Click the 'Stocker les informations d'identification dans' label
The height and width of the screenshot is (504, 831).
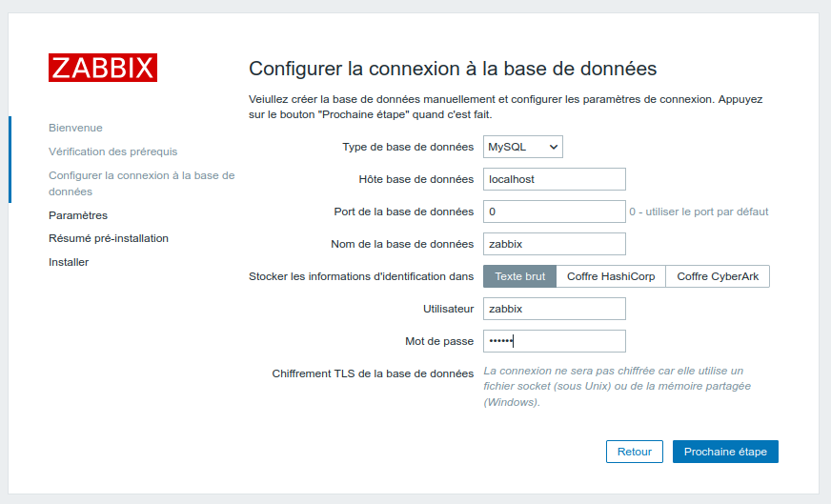pyautogui.click(x=361, y=276)
